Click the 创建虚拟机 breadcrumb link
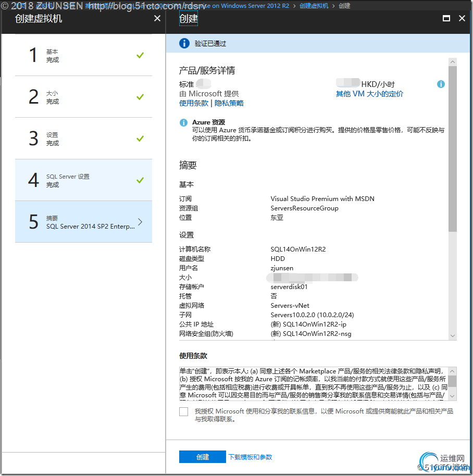The height and width of the screenshot is (476, 473). pos(314,6)
